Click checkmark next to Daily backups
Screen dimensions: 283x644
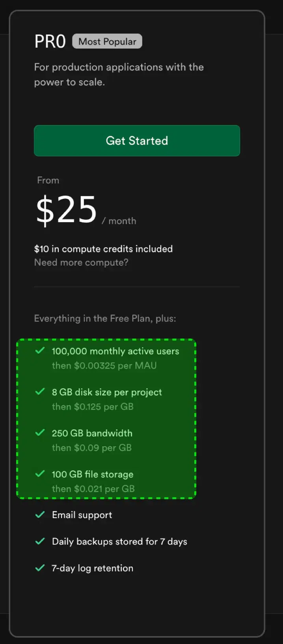(40, 541)
